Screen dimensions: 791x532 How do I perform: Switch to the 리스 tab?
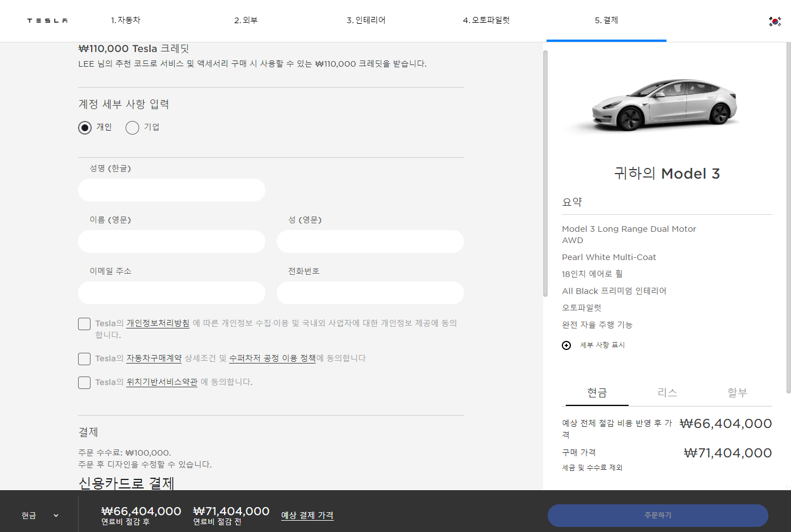tap(667, 393)
